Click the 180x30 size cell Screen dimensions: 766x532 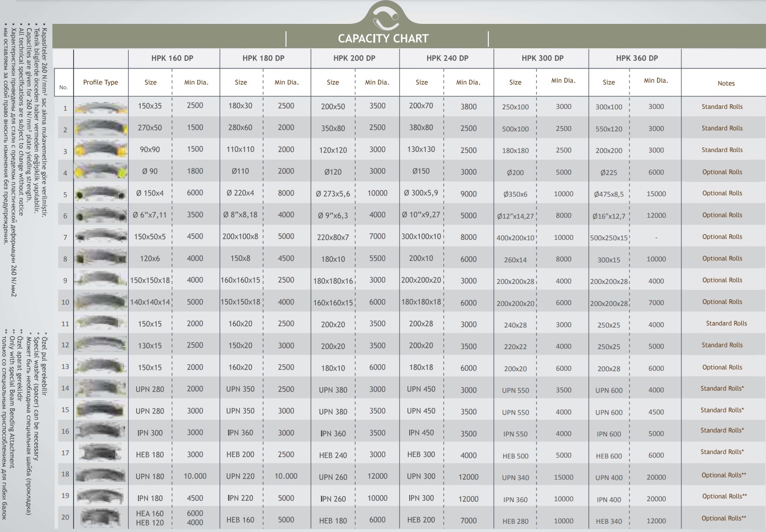tap(240, 106)
